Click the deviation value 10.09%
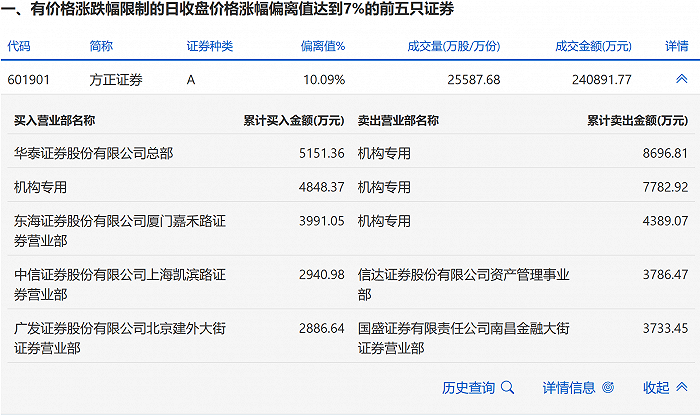The image size is (700, 415). pyautogui.click(x=324, y=80)
